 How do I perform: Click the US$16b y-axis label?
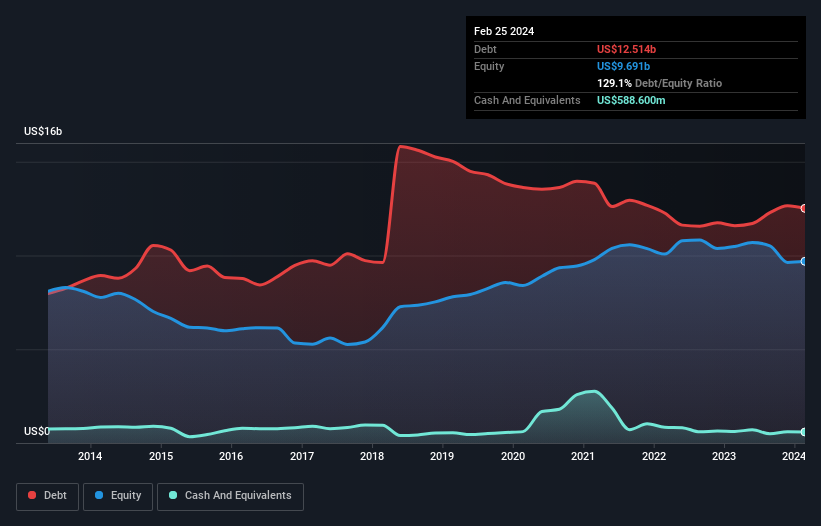[x=43, y=131]
